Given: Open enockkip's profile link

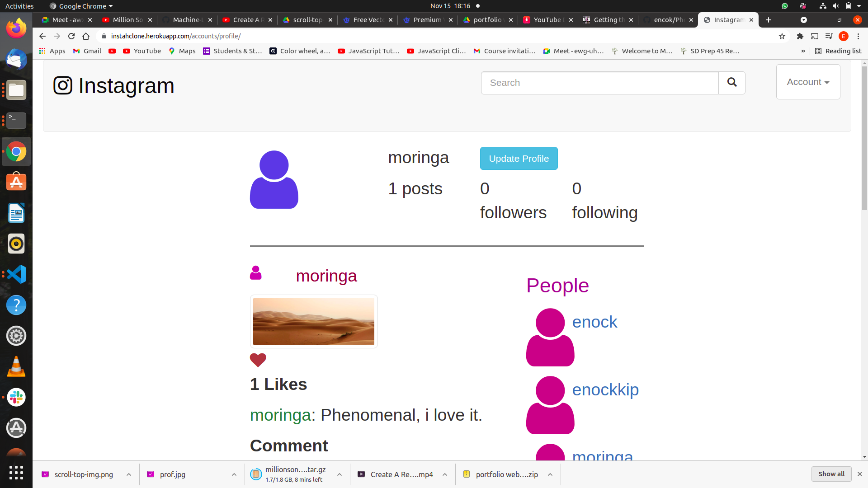Looking at the screenshot, I should coord(605,389).
